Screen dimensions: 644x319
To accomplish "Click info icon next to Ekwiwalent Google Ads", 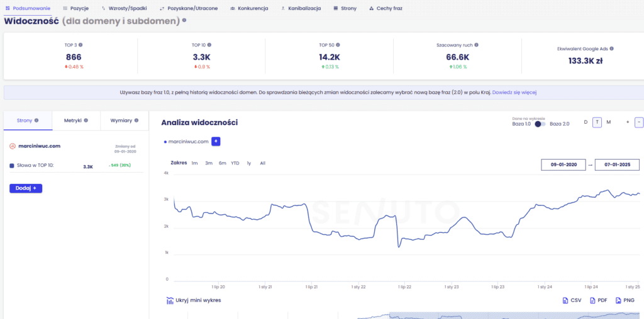I will click(611, 48).
